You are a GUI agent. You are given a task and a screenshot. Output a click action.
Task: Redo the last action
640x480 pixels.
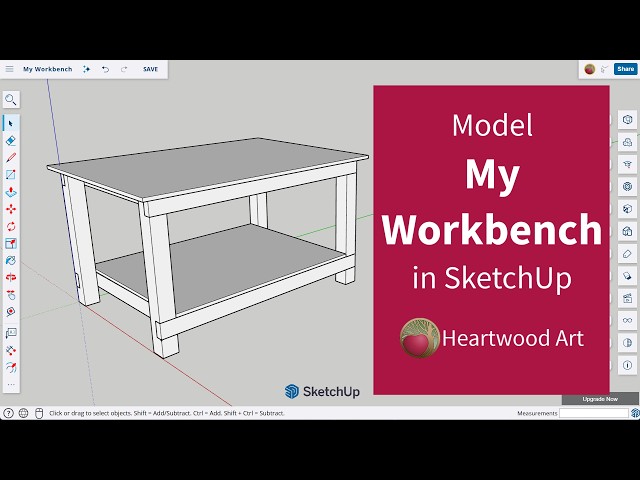pos(124,69)
